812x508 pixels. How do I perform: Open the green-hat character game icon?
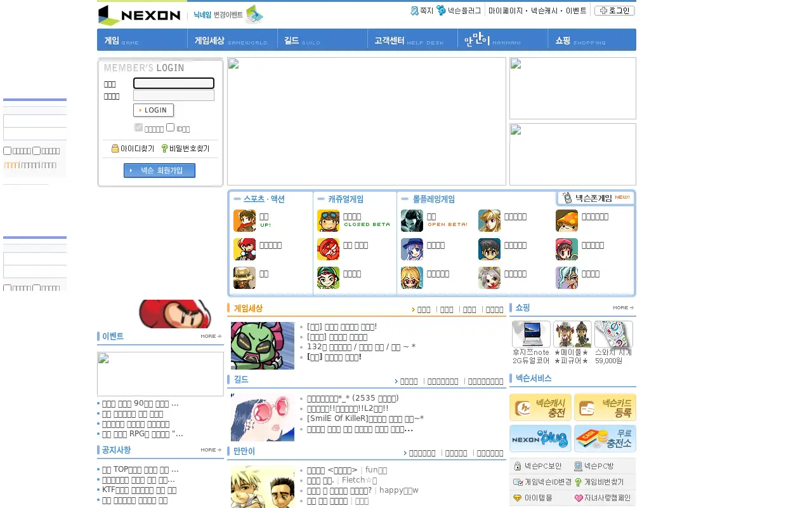pos(328,277)
